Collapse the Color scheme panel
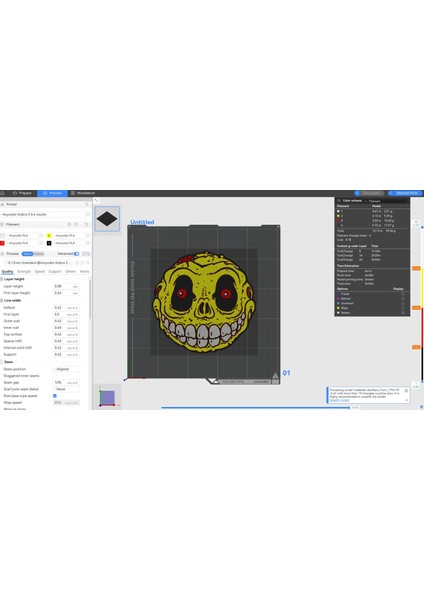 point(339,201)
